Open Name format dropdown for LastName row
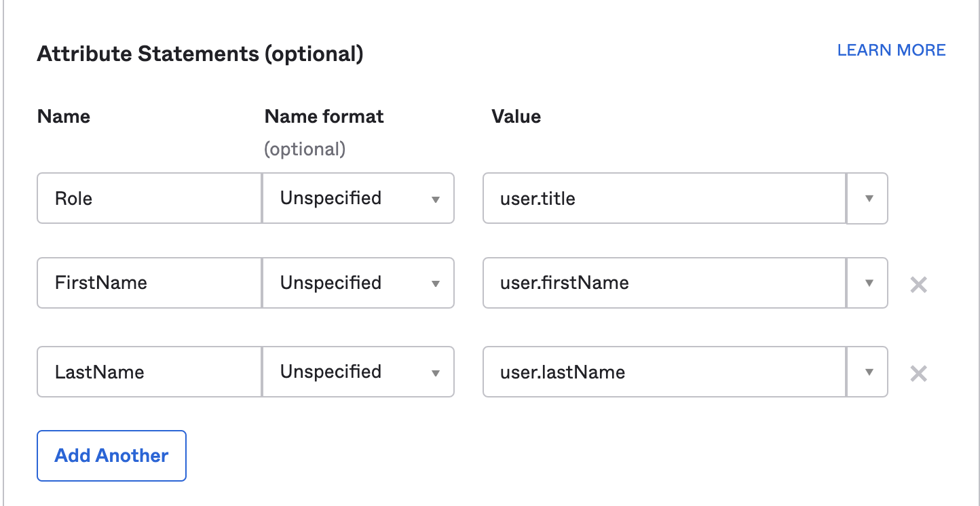980x506 pixels. 358,372
